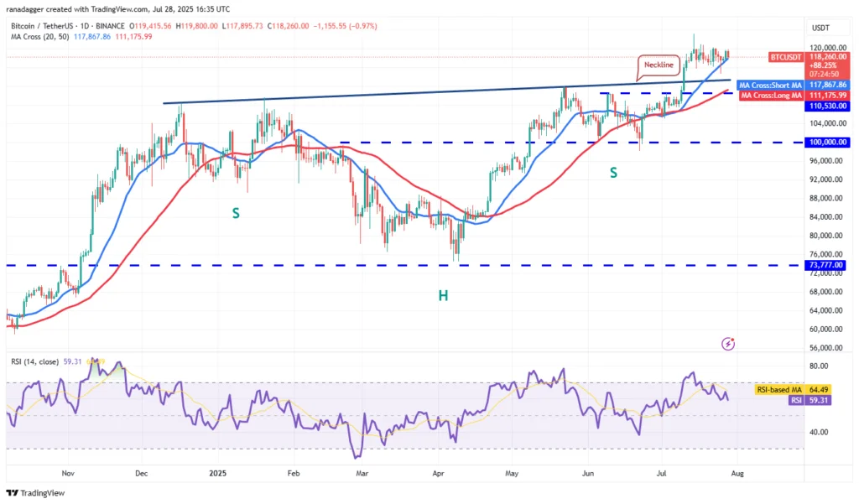The width and height of the screenshot is (859, 504).
Task: Click the 07:24:50 countdown timer
Action: point(824,74)
